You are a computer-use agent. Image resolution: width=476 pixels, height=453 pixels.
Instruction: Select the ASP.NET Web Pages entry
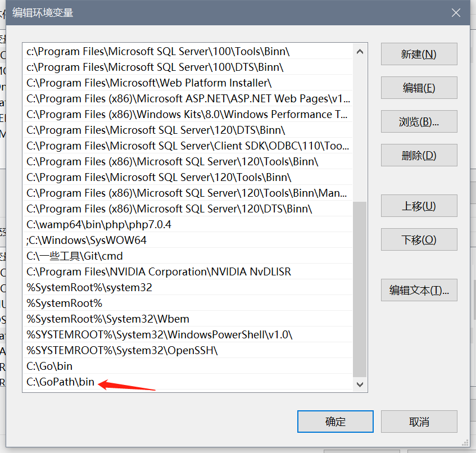188,99
